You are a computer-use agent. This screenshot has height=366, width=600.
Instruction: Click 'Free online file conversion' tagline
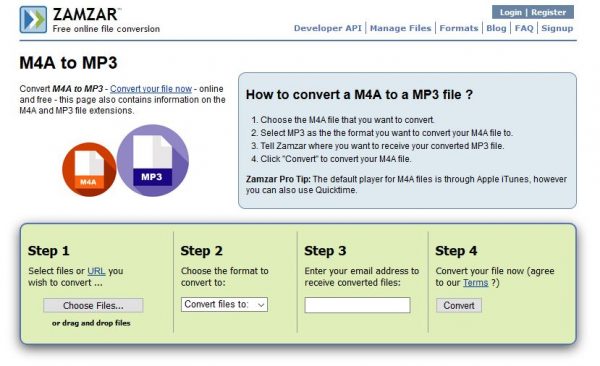[106, 29]
